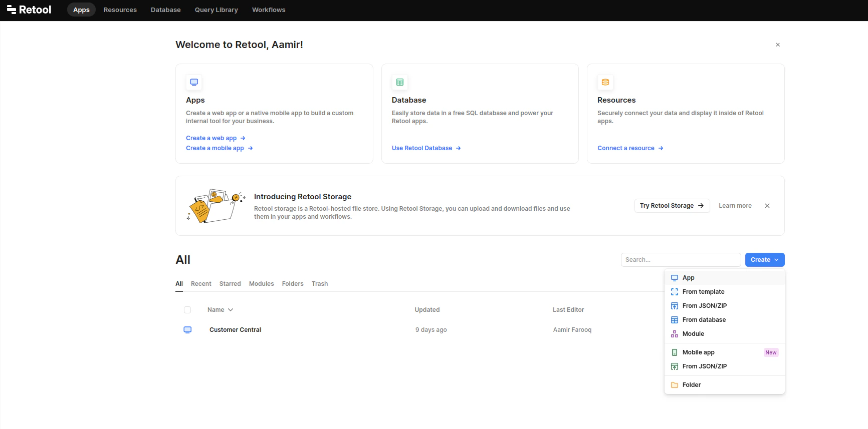Switch to the Starred tab

(230, 284)
